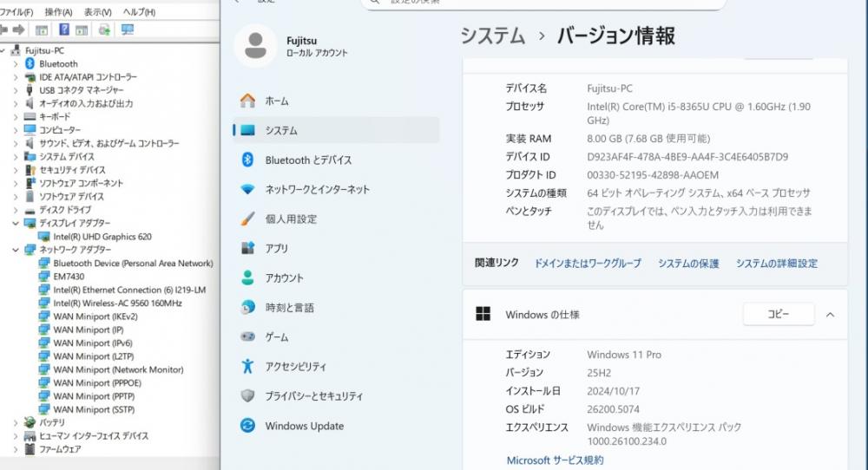Select WAN Miniport (IKEv2)
The image size is (868, 470).
click(x=95, y=317)
